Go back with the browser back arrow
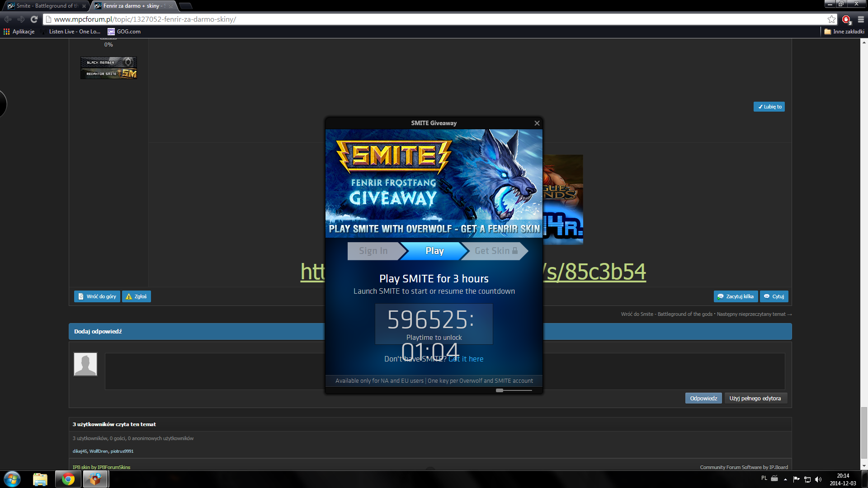Screen dimensions: 868x488 pos(8,19)
